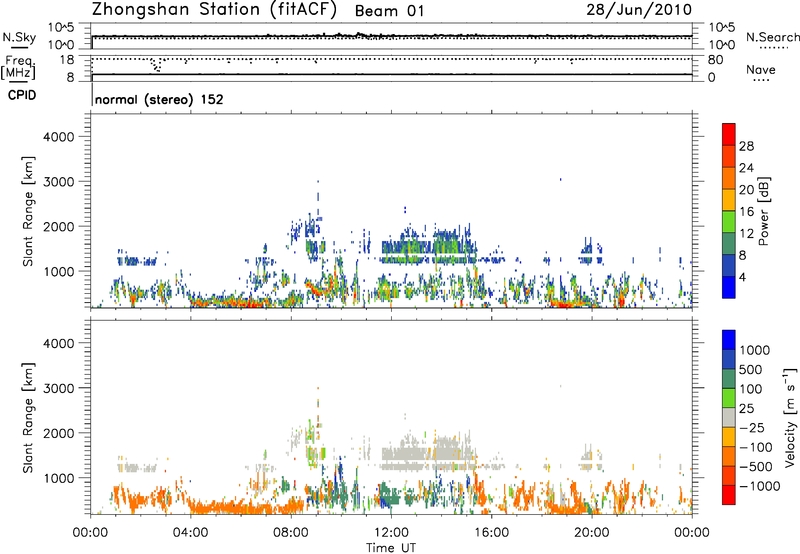Click the 'N.Search' legend label
The width and height of the screenshot is (800, 554).
772,37
